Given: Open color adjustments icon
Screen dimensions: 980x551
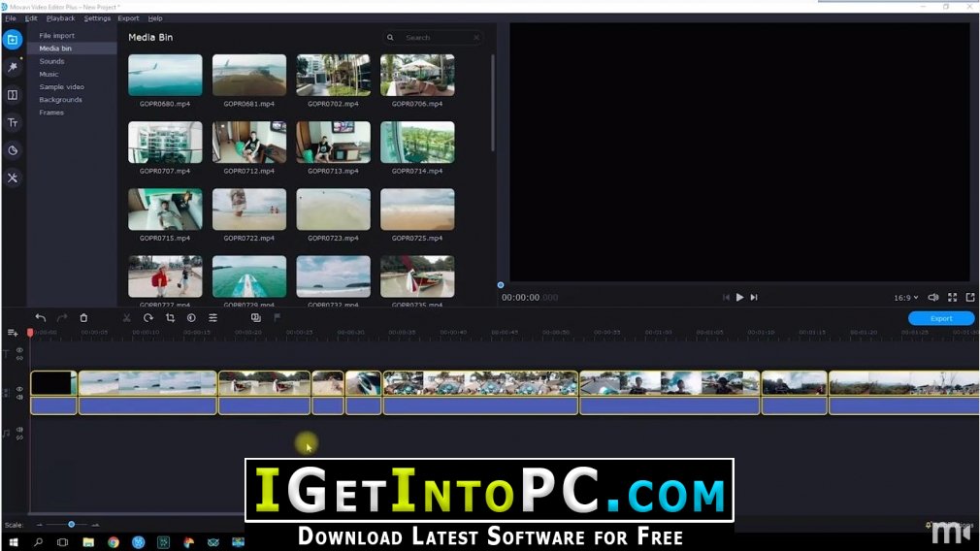Looking at the screenshot, I should 191,318.
